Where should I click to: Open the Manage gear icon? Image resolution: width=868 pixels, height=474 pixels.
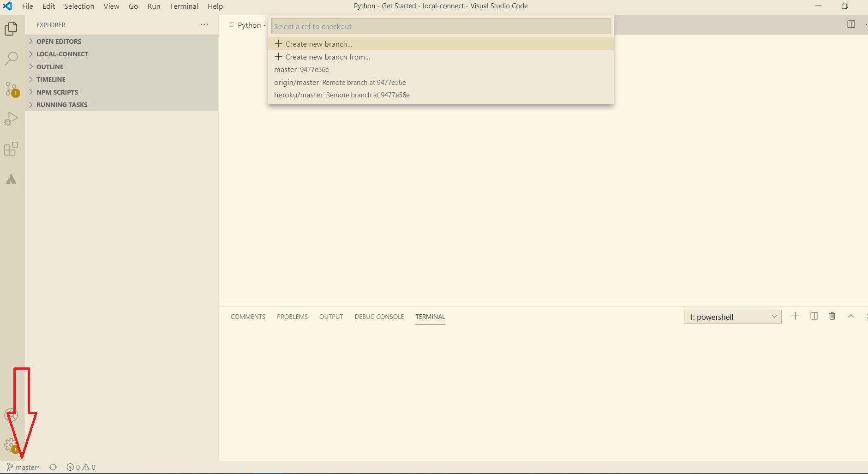[11, 445]
